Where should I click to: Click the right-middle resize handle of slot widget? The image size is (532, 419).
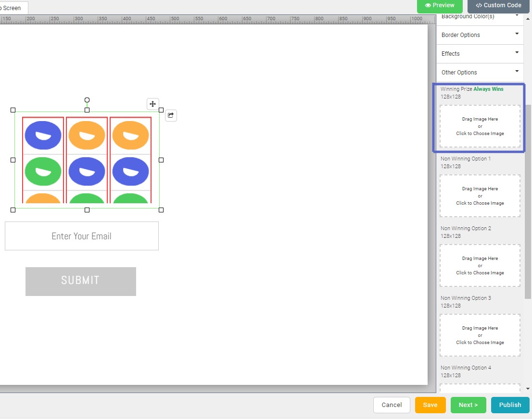161,160
